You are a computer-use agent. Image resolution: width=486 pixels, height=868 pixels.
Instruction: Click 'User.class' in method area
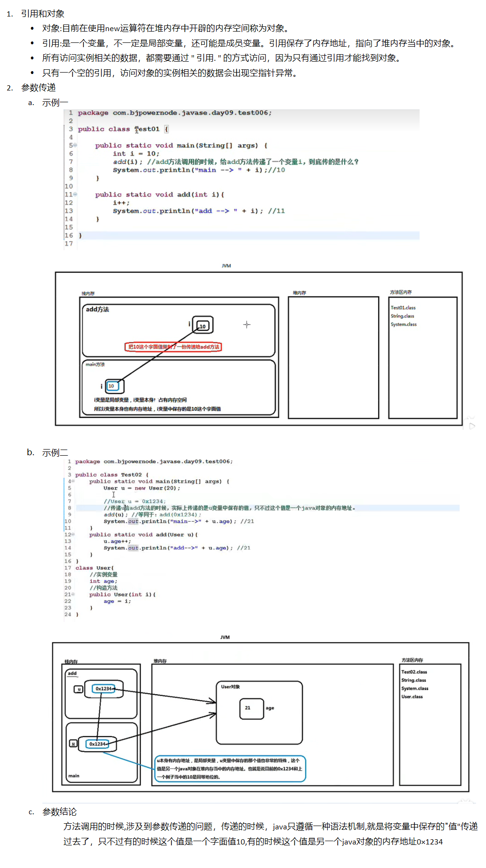click(412, 696)
